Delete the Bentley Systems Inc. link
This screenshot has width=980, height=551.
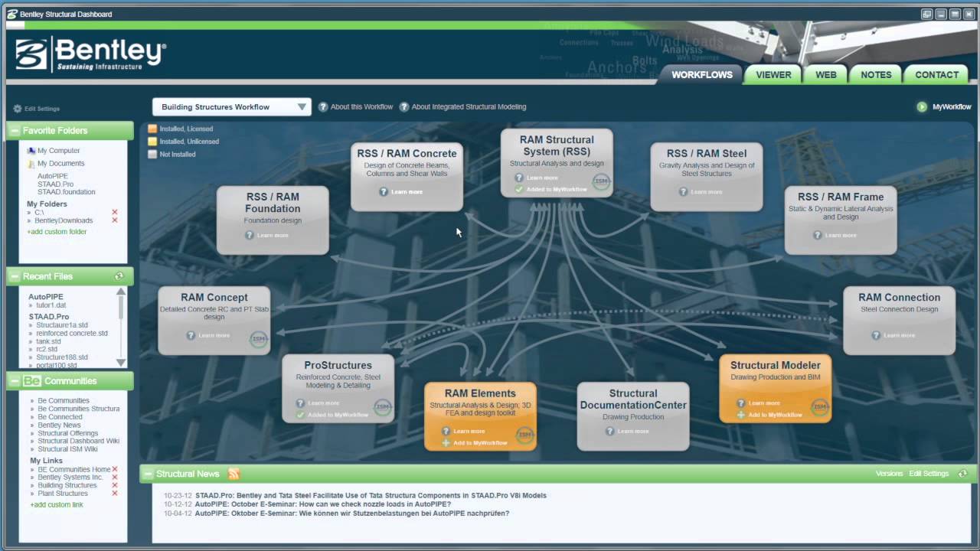(x=115, y=477)
